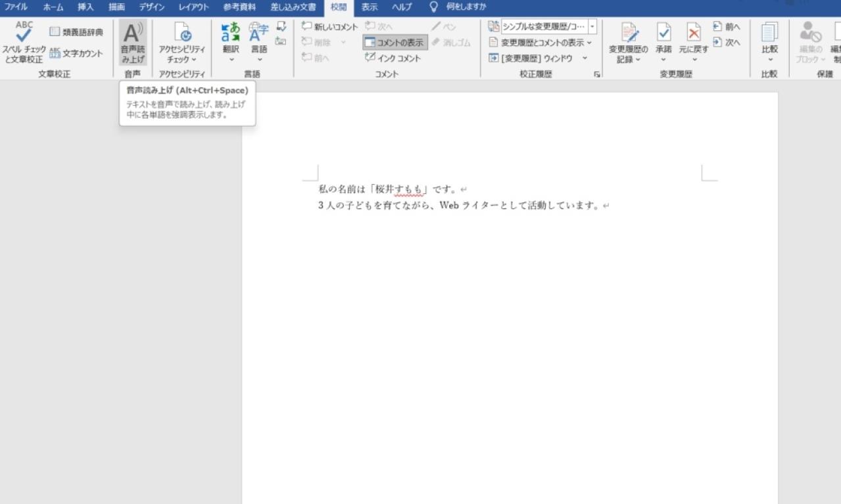Click the 何をしますか search field
The image size is (841, 504).
(466, 7)
